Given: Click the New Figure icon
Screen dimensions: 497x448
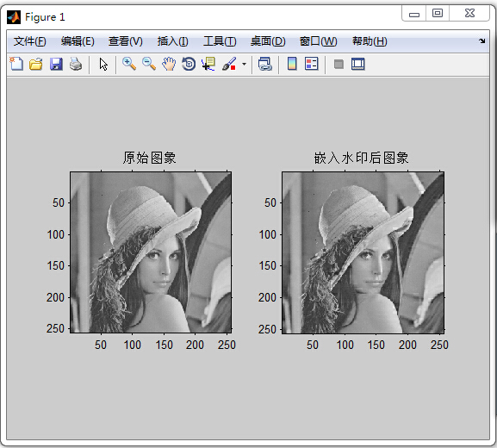Looking at the screenshot, I should click(16, 64).
